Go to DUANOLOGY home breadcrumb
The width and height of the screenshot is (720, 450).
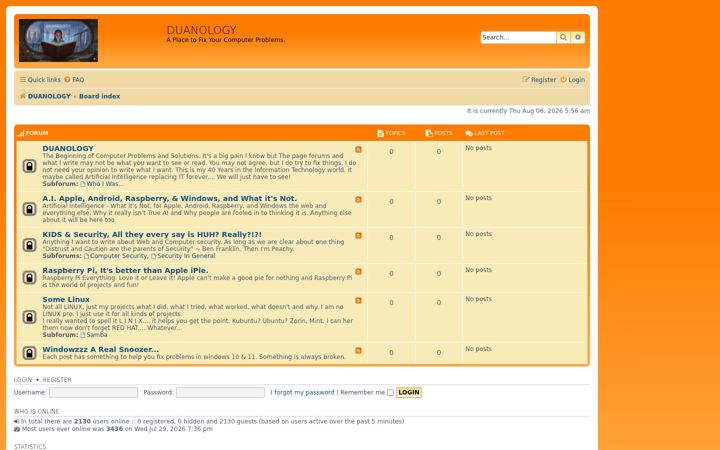pyautogui.click(x=45, y=96)
